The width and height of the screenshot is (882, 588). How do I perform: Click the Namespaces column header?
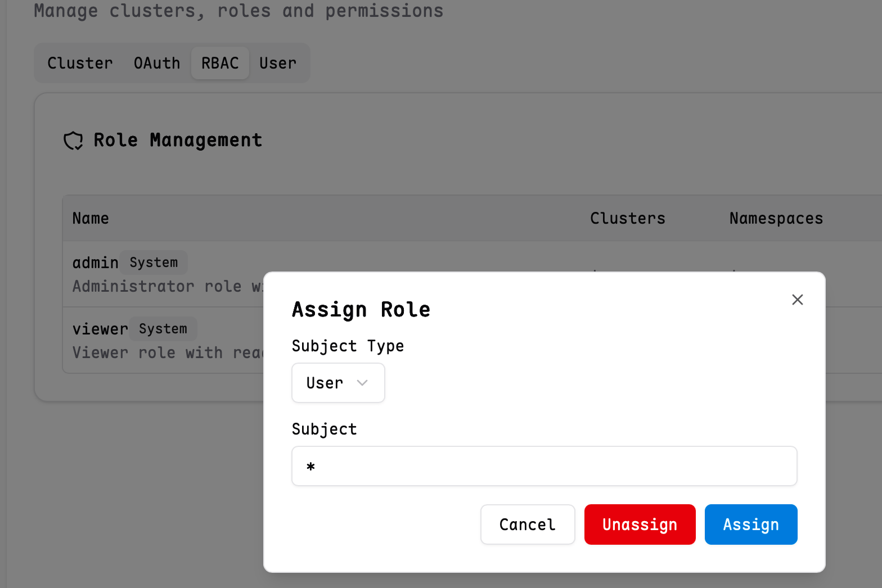pos(776,218)
